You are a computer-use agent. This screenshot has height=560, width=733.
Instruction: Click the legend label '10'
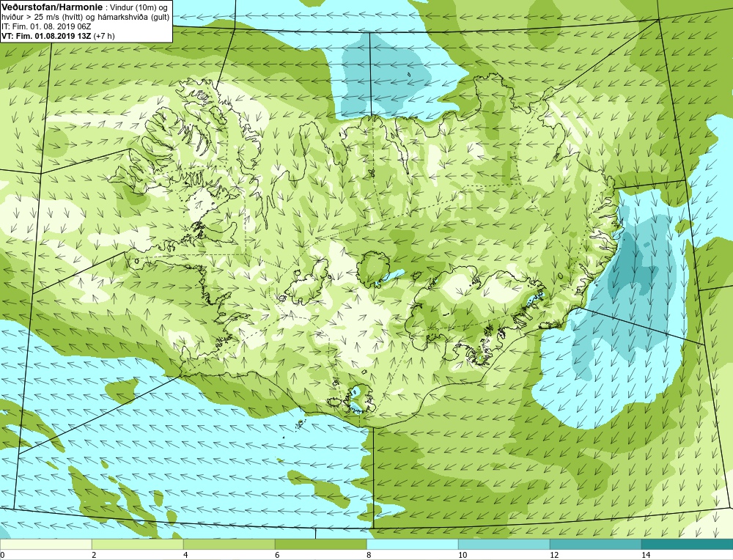pos(463,555)
